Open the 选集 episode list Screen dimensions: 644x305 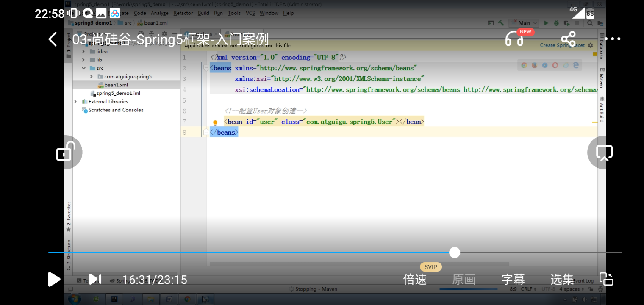tap(562, 280)
